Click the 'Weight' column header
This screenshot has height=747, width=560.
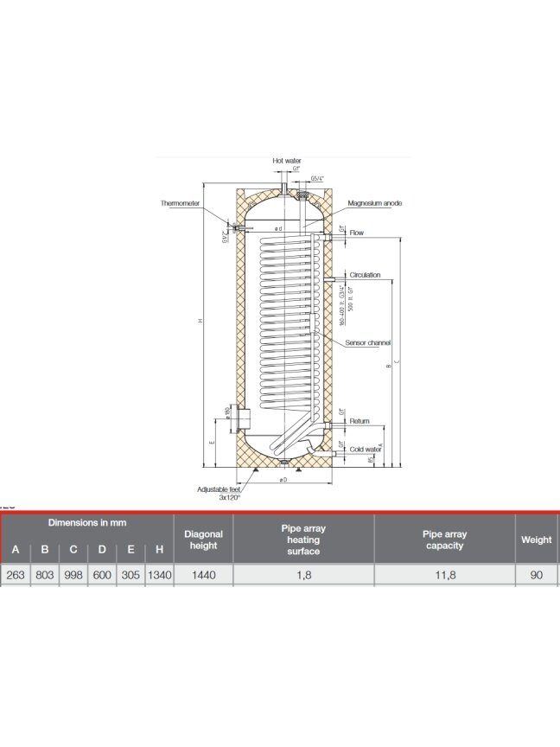click(536, 539)
